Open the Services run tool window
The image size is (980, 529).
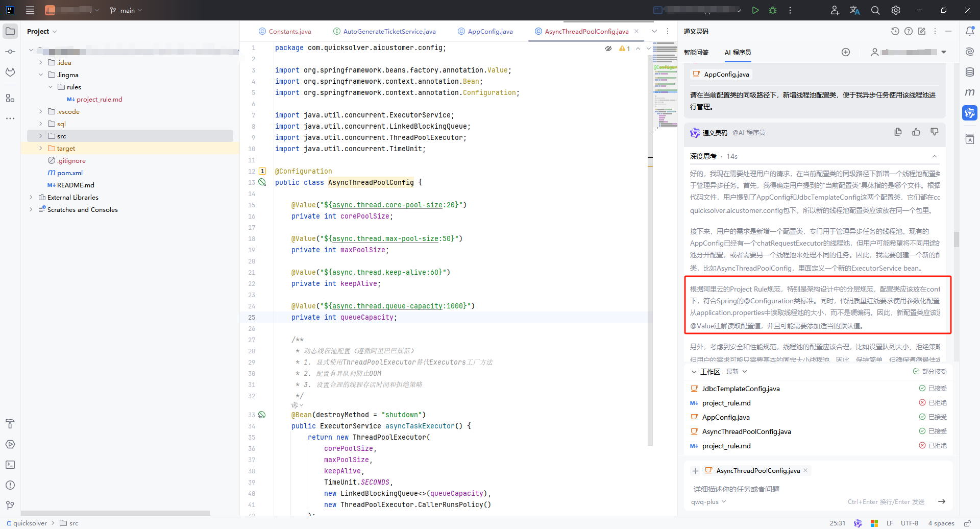[x=10, y=444]
